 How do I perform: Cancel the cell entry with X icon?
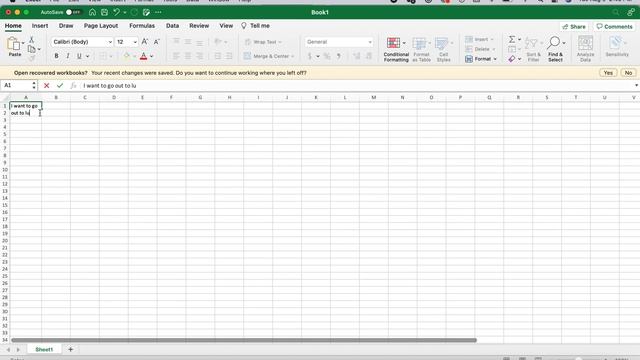[x=47, y=86]
